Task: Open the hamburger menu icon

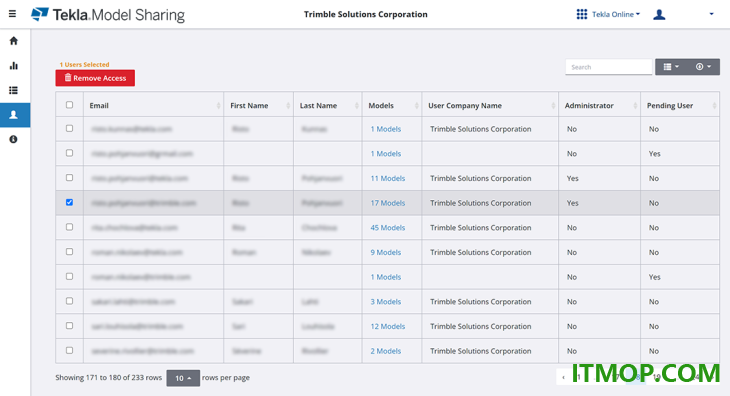Action: [13, 14]
